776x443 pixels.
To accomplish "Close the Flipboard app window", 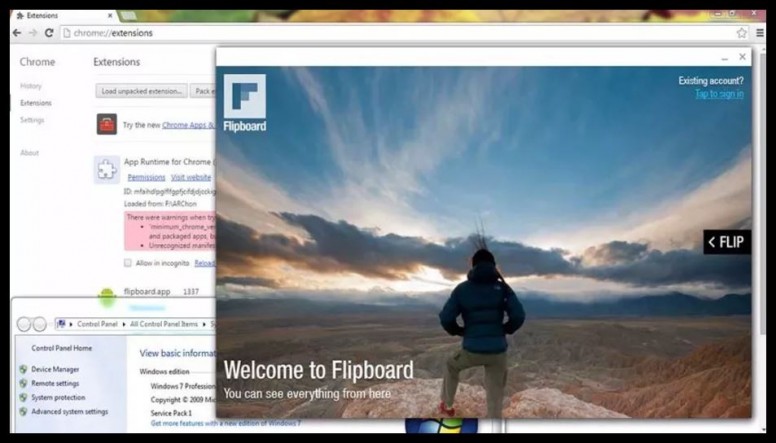I will tap(742, 57).
